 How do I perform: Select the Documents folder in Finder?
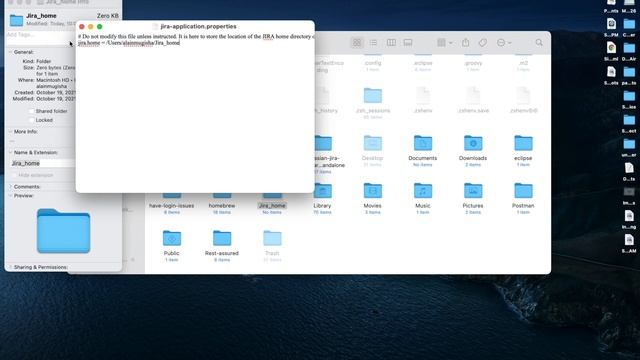pyautogui.click(x=422, y=143)
